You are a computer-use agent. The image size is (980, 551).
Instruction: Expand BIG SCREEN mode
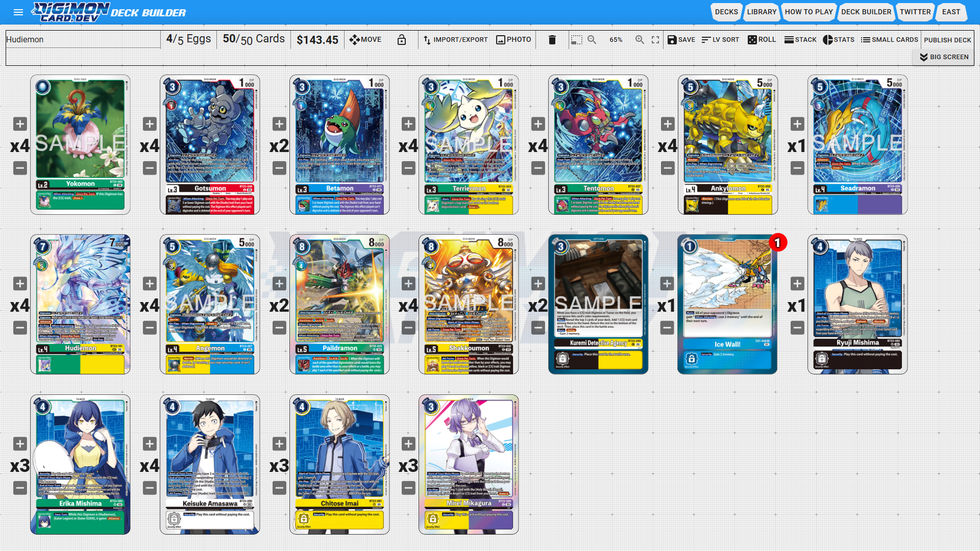[944, 57]
